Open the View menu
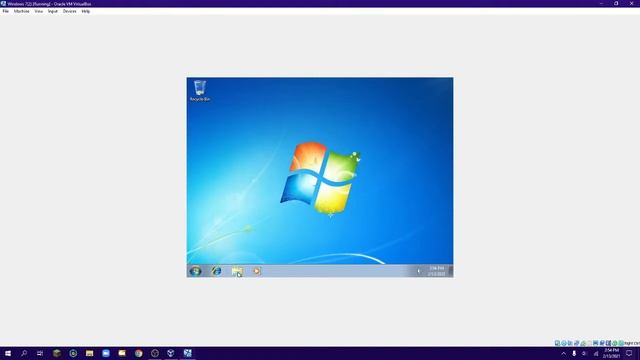This screenshot has width=640, height=360. tap(38, 11)
